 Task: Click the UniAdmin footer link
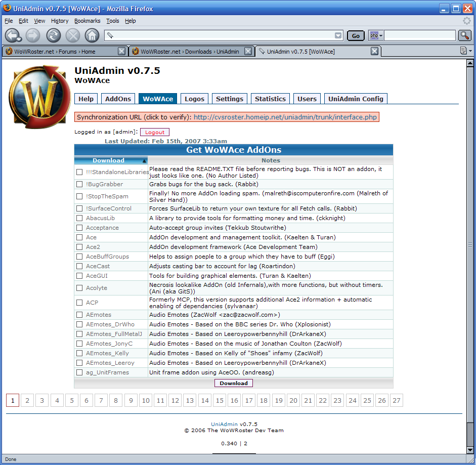[224, 425]
